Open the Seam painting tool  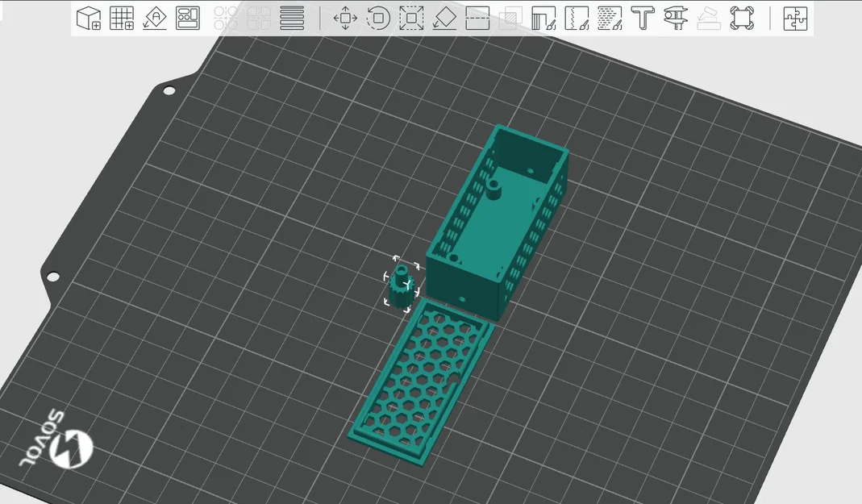click(x=577, y=18)
